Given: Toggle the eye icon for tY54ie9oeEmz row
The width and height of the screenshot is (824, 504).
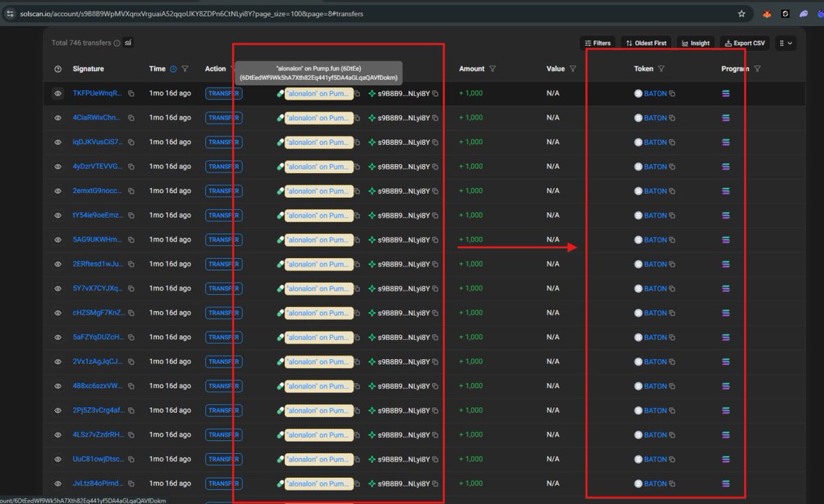Looking at the screenshot, I should [x=58, y=216].
